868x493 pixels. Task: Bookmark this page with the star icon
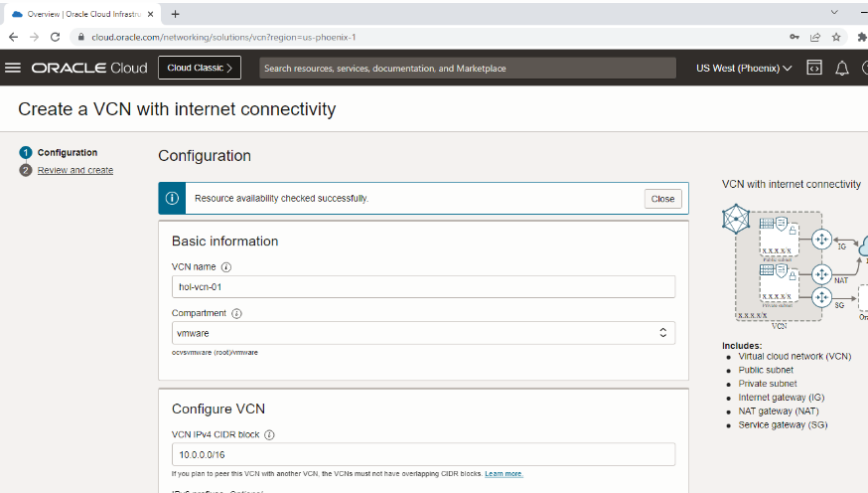pos(837,37)
